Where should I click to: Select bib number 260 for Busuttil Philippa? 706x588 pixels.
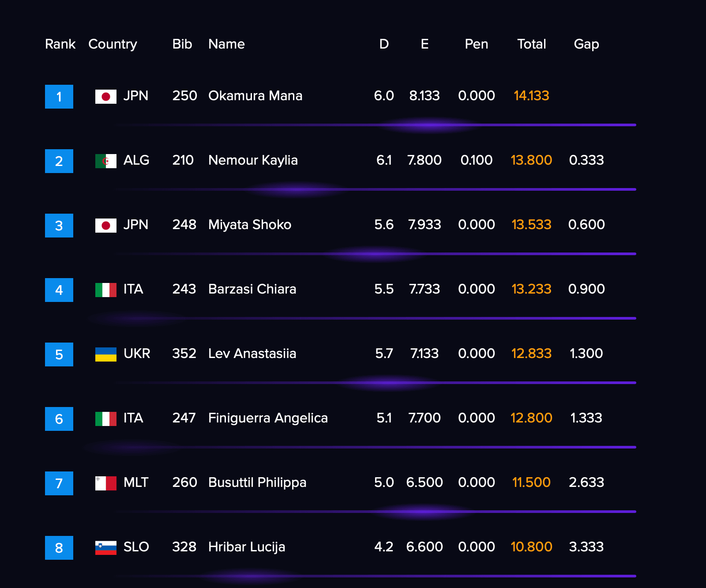tap(184, 482)
